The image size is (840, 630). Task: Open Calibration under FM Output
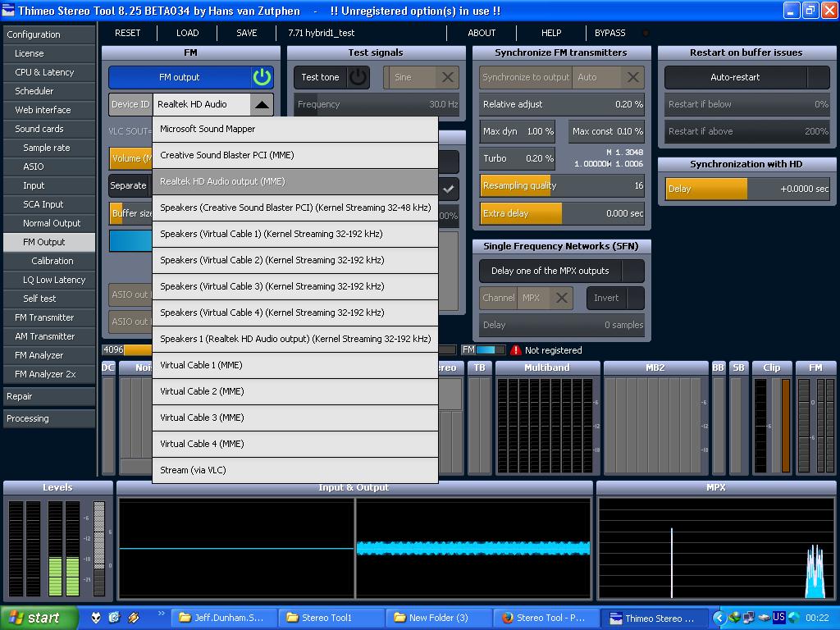point(48,261)
